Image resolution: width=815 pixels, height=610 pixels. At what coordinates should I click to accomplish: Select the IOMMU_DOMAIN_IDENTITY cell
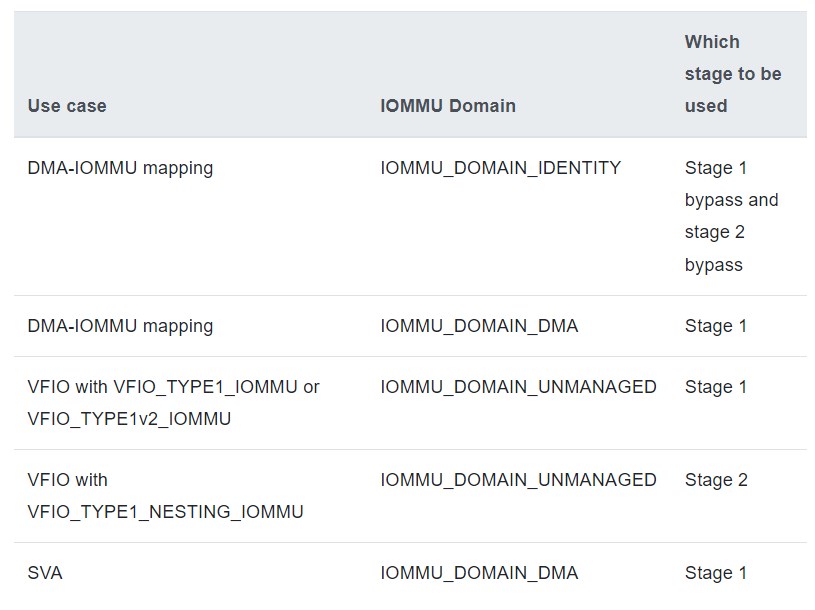pos(500,168)
